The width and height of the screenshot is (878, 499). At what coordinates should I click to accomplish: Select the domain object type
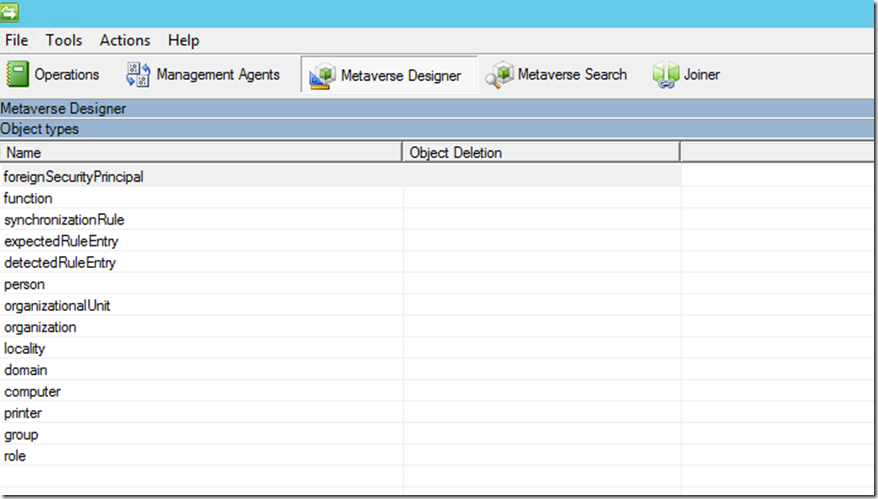pyautogui.click(x=25, y=370)
